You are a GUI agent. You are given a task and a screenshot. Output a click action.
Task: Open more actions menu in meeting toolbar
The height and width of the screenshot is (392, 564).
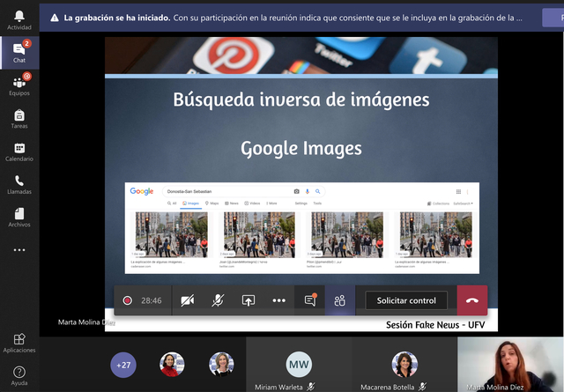tap(278, 300)
